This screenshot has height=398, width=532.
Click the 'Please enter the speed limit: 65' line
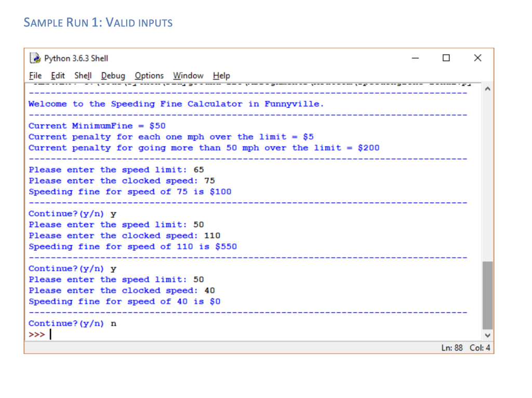pos(116,169)
